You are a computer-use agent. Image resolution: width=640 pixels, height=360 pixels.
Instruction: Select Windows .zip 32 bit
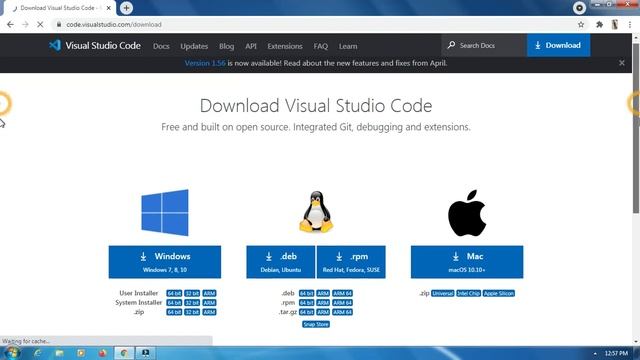coord(192,312)
